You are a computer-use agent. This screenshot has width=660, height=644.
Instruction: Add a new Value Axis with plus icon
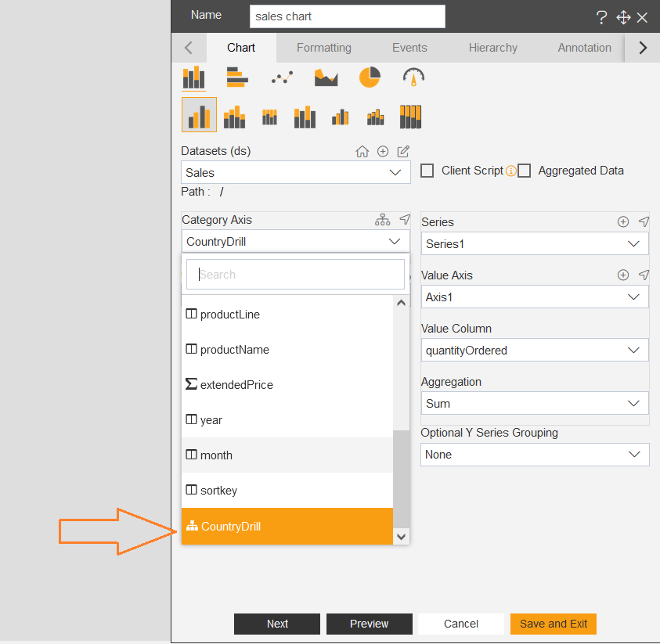[623, 275]
